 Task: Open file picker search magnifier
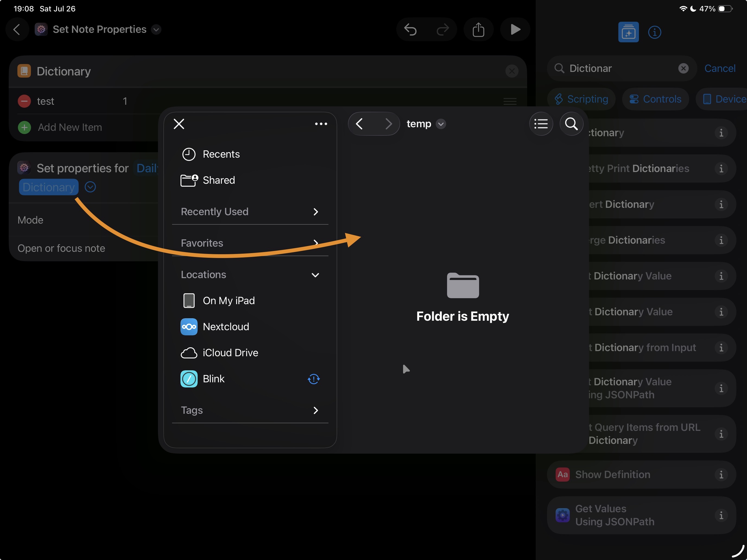571,124
